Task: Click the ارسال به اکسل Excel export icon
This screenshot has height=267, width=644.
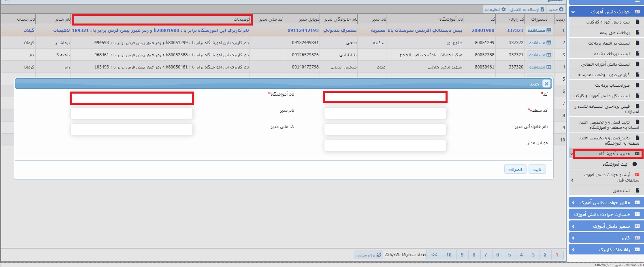Action: [x=542, y=9]
